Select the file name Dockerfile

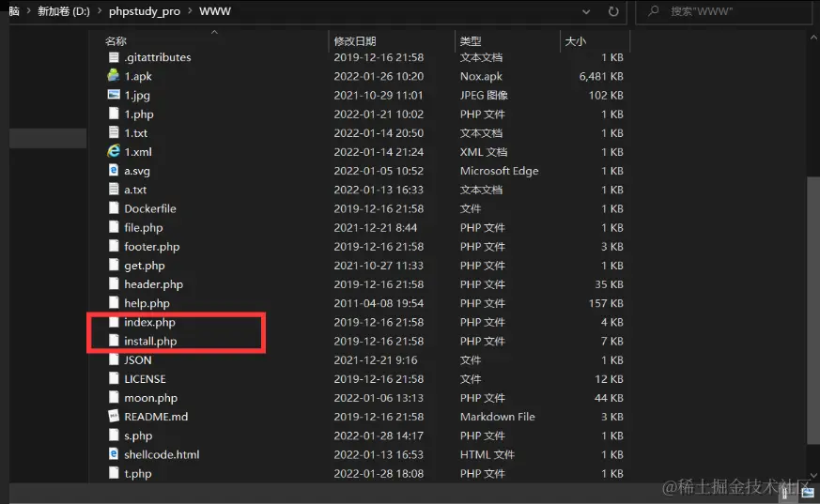pos(150,208)
